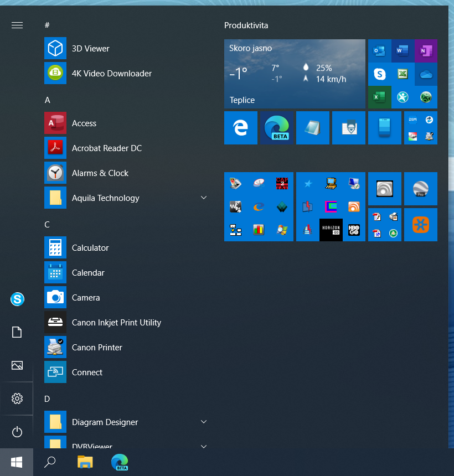This screenshot has width=454, height=476.
Task: Click the Microsoft Edge Beta tile
Action: (277, 128)
